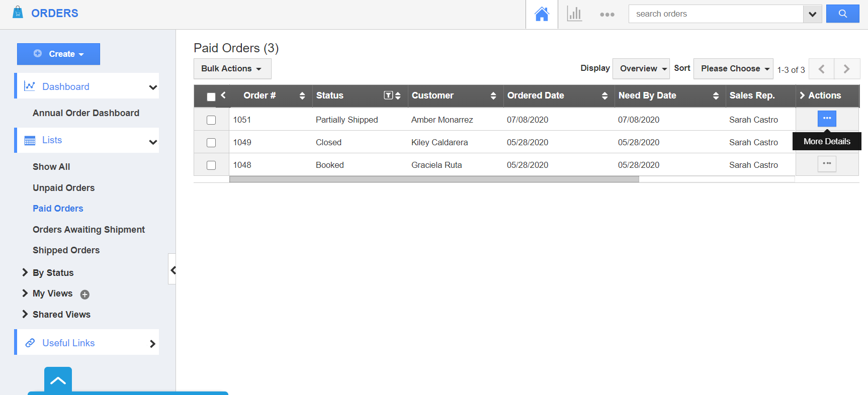This screenshot has height=395, width=868.
Task: Click the blue search magnifier button
Action: pos(843,14)
